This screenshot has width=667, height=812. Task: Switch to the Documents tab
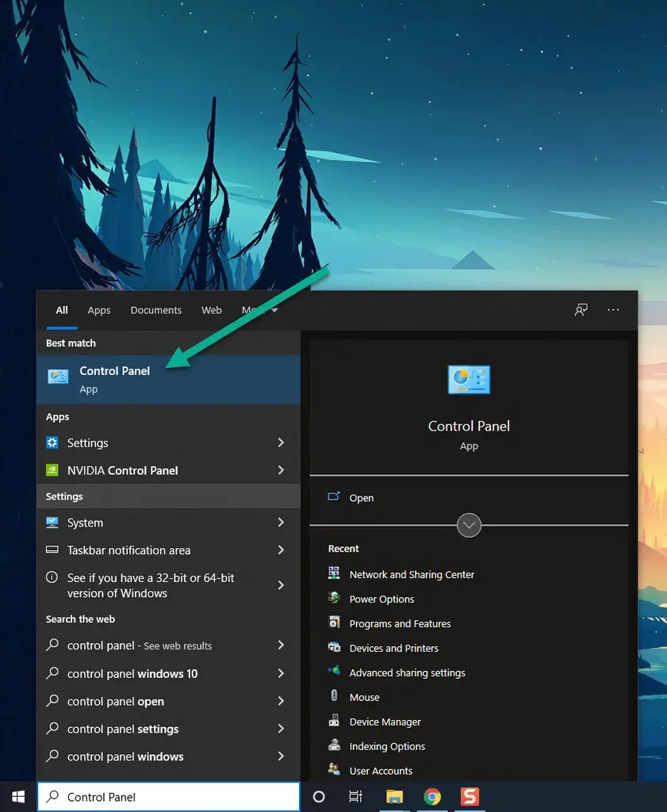pyautogui.click(x=156, y=310)
